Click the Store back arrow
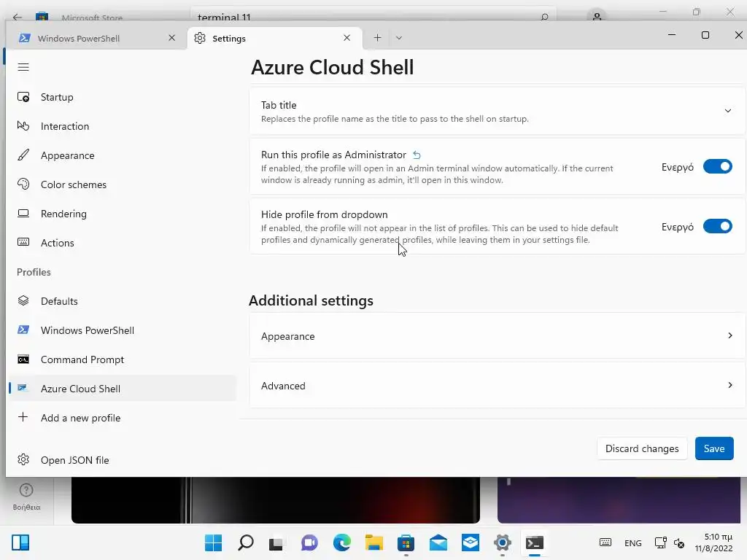The image size is (747, 560). pos(18,17)
